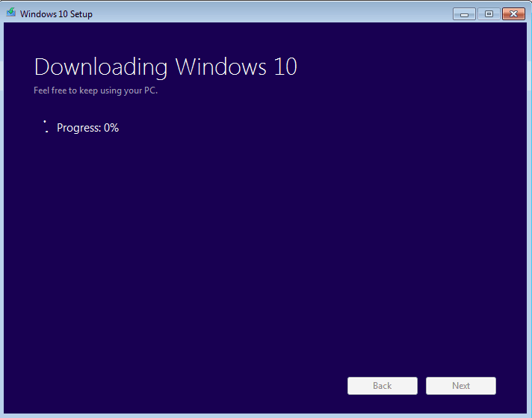Maximize the Windows 10 Setup window
The height and width of the screenshot is (418, 532).
pyautogui.click(x=489, y=13)
